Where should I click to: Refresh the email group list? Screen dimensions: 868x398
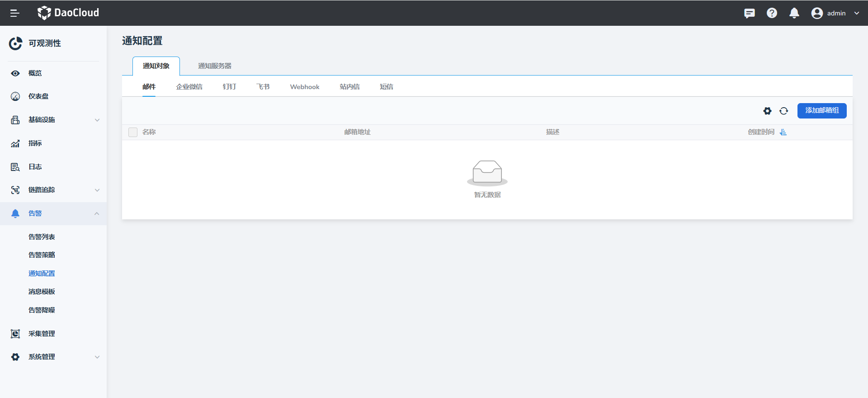pyautogui.click(x=783, y=111)
